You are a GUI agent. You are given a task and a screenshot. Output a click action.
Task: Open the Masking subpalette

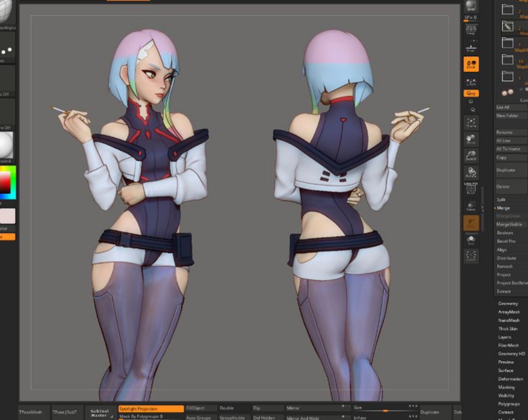point(506,387)
